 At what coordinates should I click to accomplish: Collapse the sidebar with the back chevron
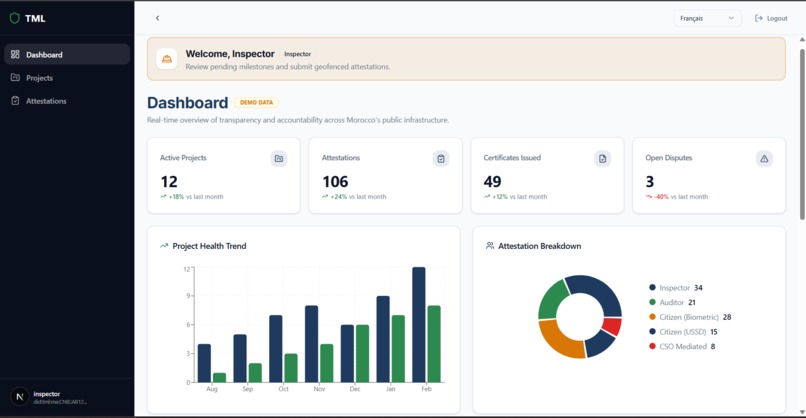(157, 18)
